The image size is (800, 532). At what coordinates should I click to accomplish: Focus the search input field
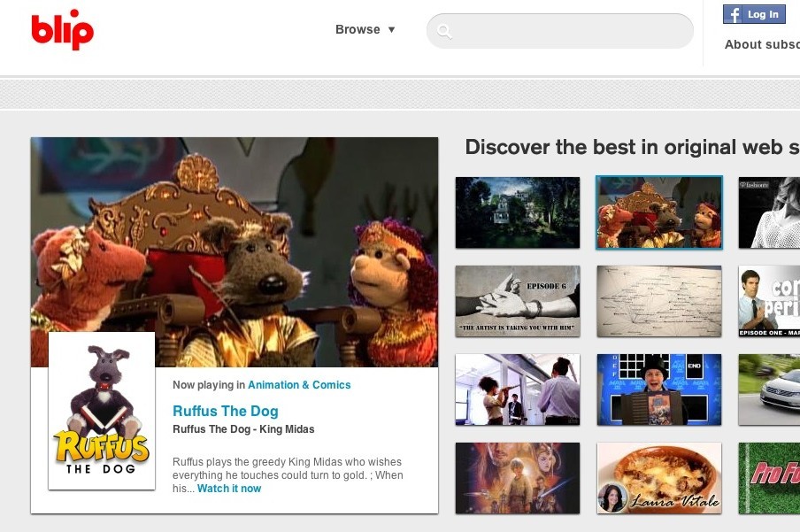pos(559,31)
